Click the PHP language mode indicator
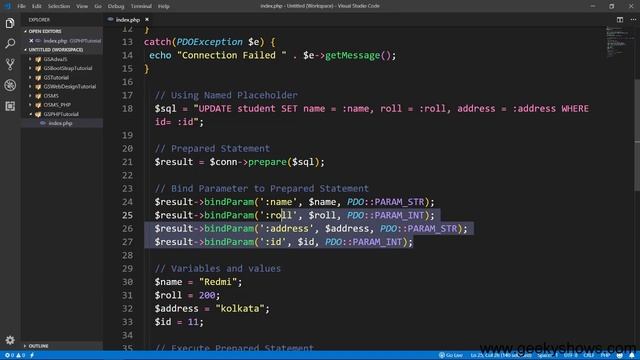Viewport: 640px width, 360px height. [605, 355]
